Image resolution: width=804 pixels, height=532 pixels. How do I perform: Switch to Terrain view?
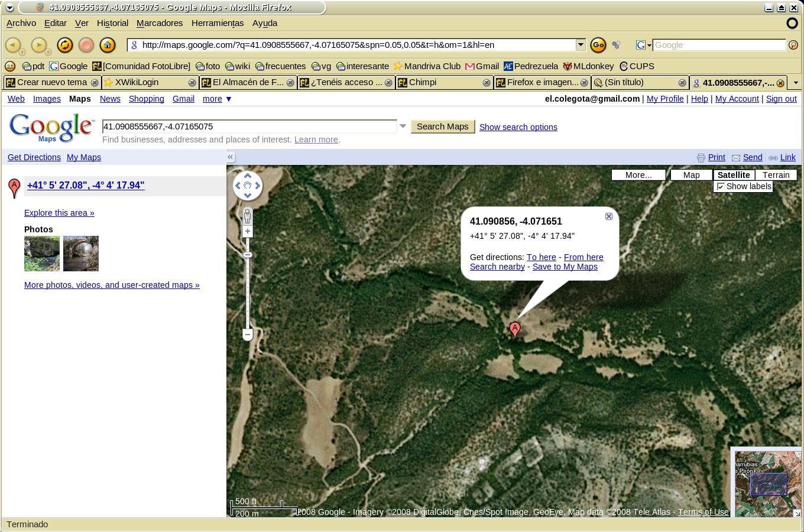pyautogui.click(x=776, y=175)
